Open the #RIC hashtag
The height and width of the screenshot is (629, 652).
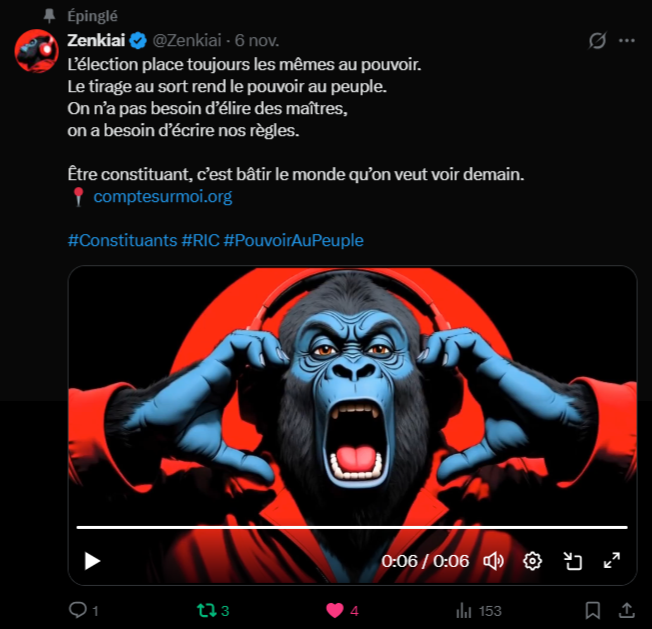click(199, 241)
